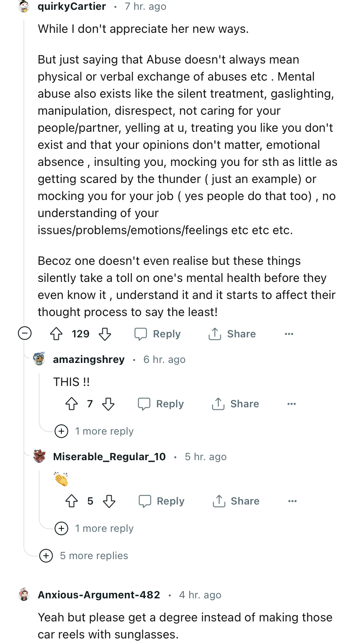
Task: Share quirkyCartier's comment
Action: [x=232, y=334]
